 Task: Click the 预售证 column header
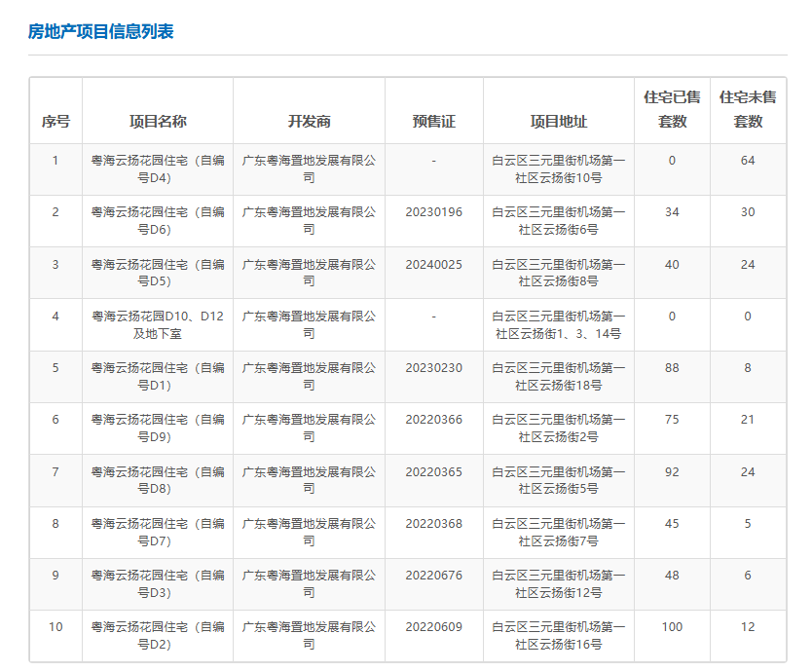pos(433,122)
